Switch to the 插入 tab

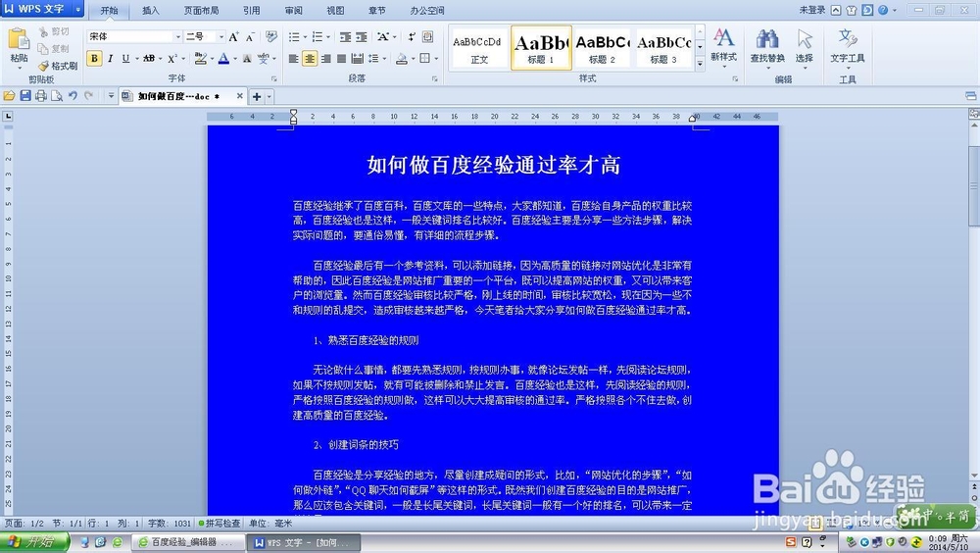click(151, 10)
